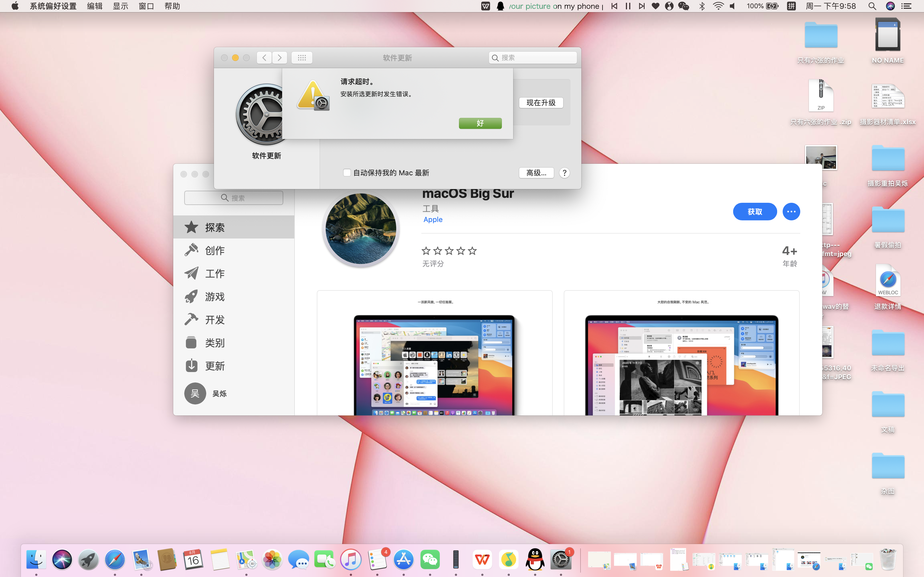Open the 显示 View menu in menu bar

120,6
